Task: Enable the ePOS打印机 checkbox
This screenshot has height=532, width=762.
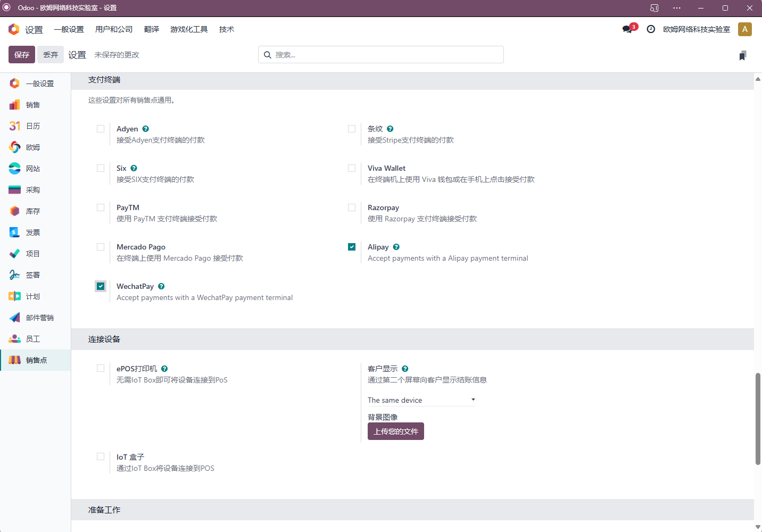Action: pyautogui.click(x=101, y=368)
